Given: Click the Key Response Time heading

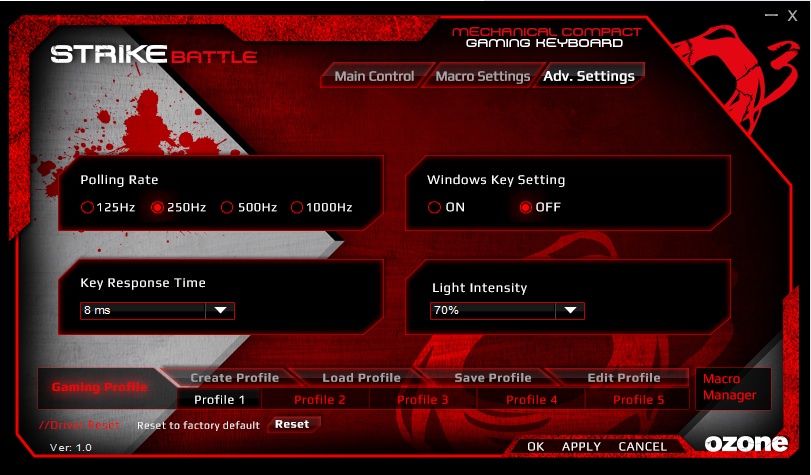Looking at the screenshot, I should pyautogui.click(x=143, y=283).
